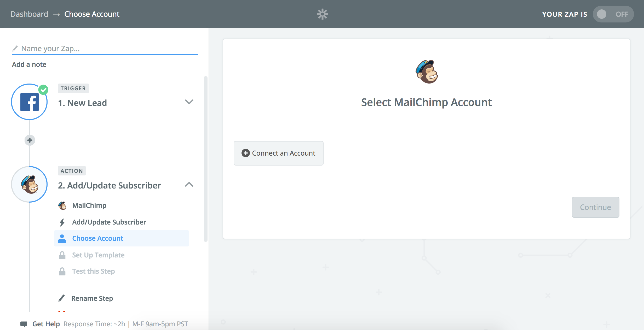Click the pencil icon beside Rename Step

tap(62, 298)
